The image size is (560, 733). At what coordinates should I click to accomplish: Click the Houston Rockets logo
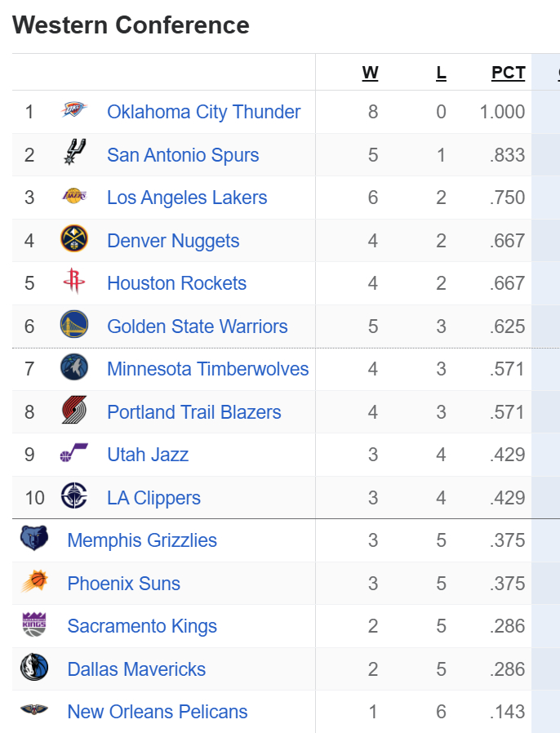coord(73,282)
